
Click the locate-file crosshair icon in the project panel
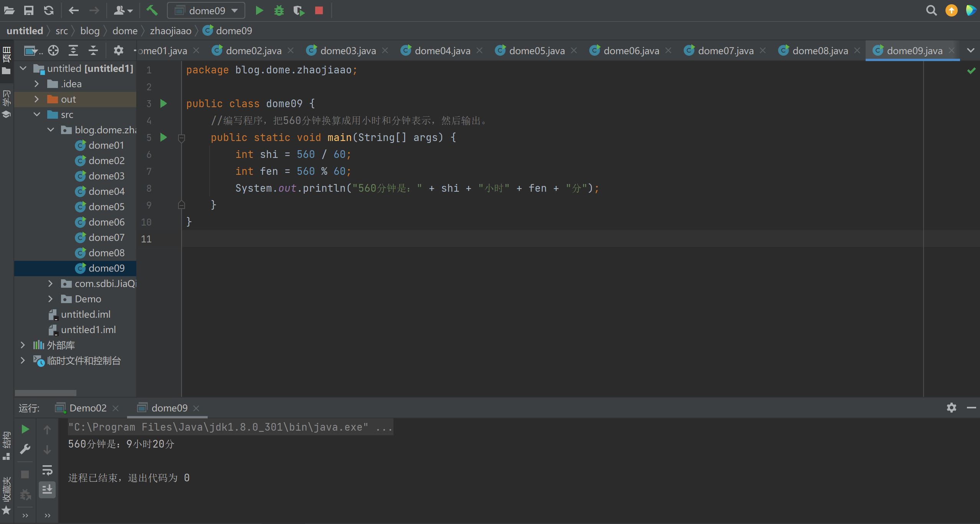[x=53, y=50]
